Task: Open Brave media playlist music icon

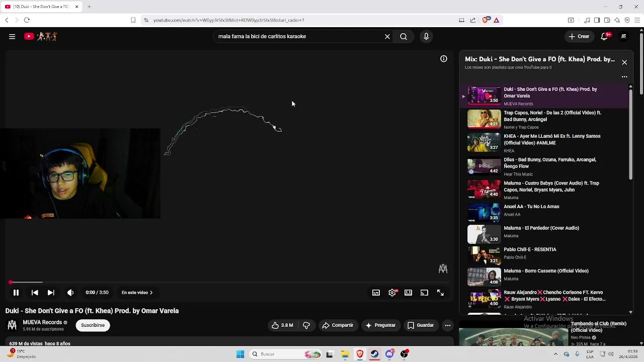Action: (587, 20)
